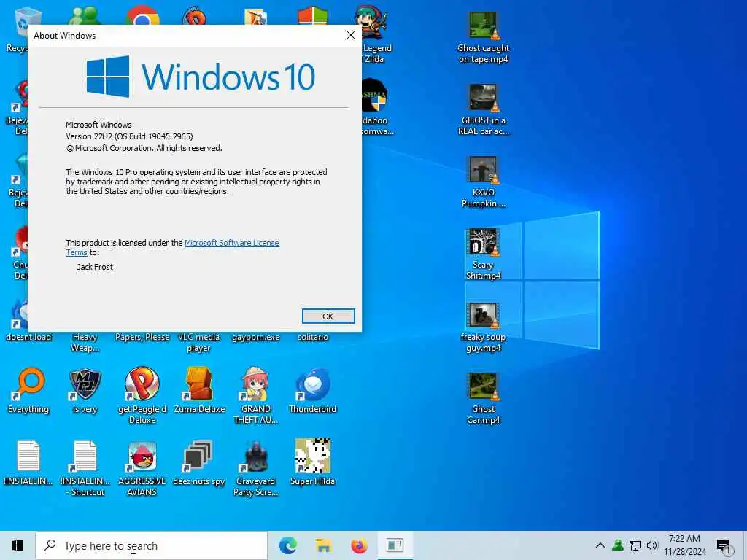
Task: Open the volume control tray icon
Action: point(652,545)
